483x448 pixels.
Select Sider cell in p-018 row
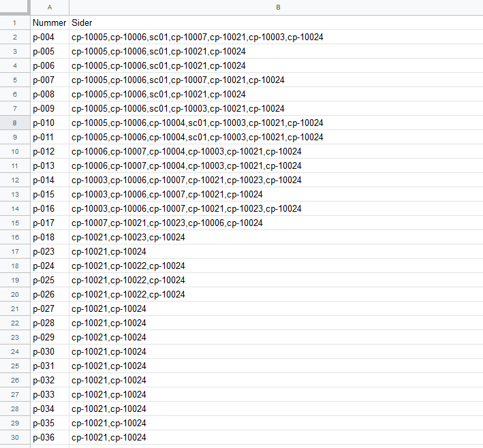point(276,237)
